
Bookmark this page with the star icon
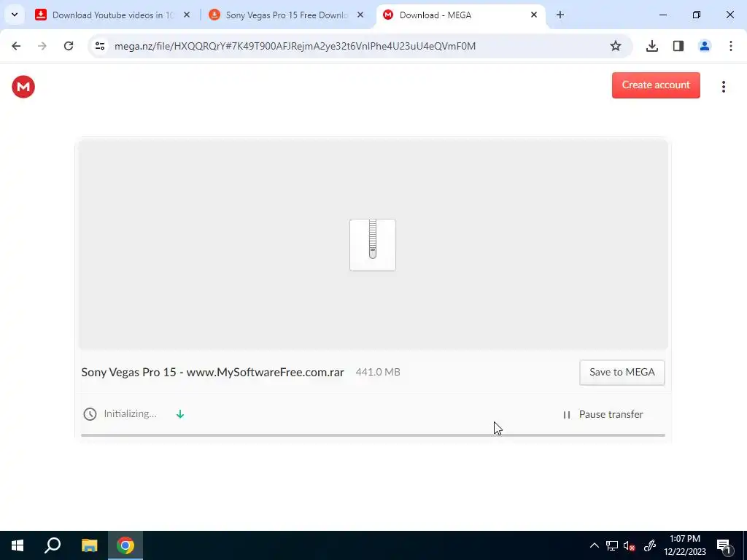616,46
